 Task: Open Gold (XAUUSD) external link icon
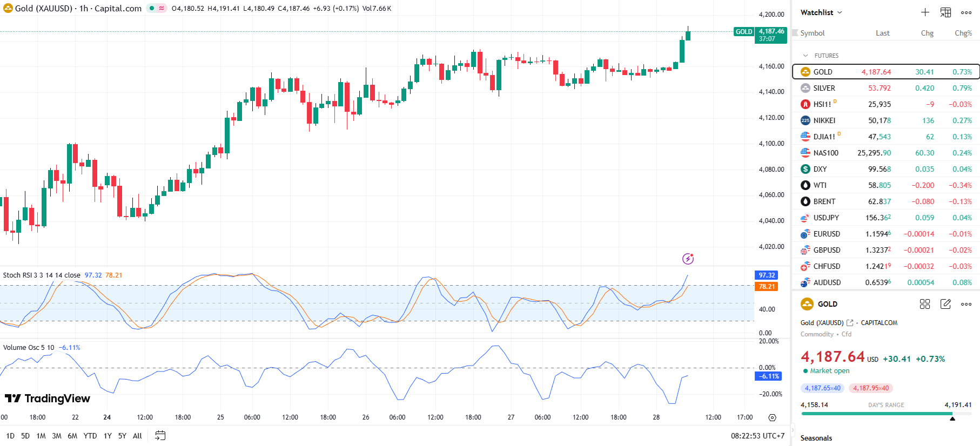850,323
